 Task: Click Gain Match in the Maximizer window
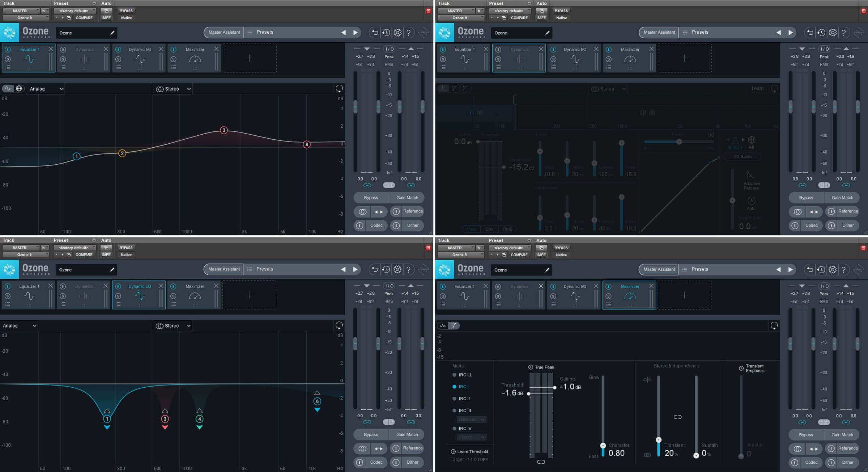(x=842, y=435)
